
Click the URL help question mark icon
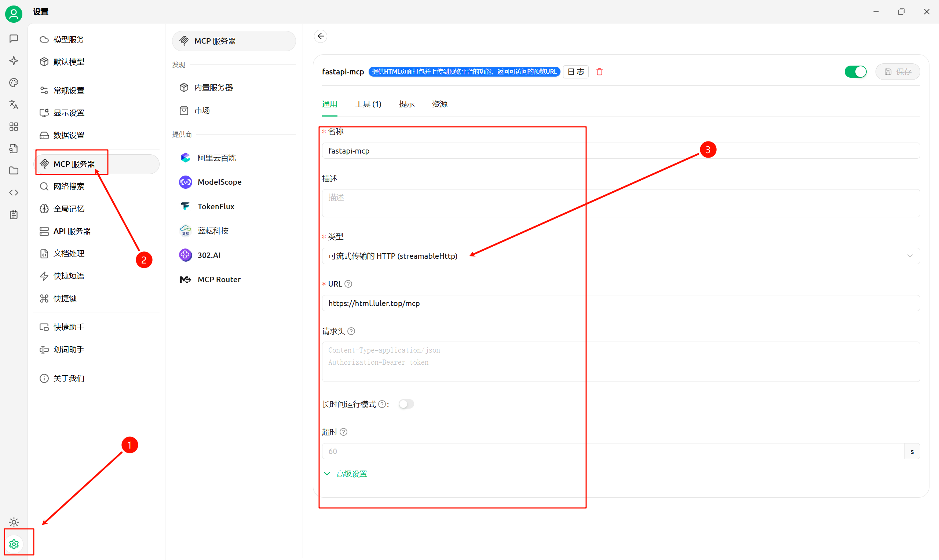pyautogui.click(x=348, y=284)
